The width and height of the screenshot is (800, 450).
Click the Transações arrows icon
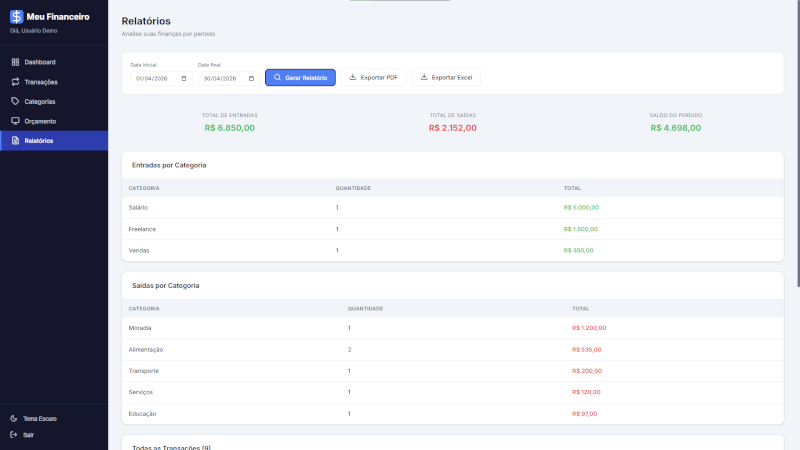15,82
